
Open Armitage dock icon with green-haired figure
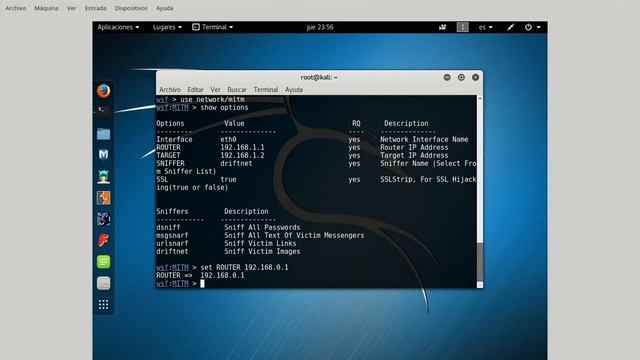[x=103, y=176]
